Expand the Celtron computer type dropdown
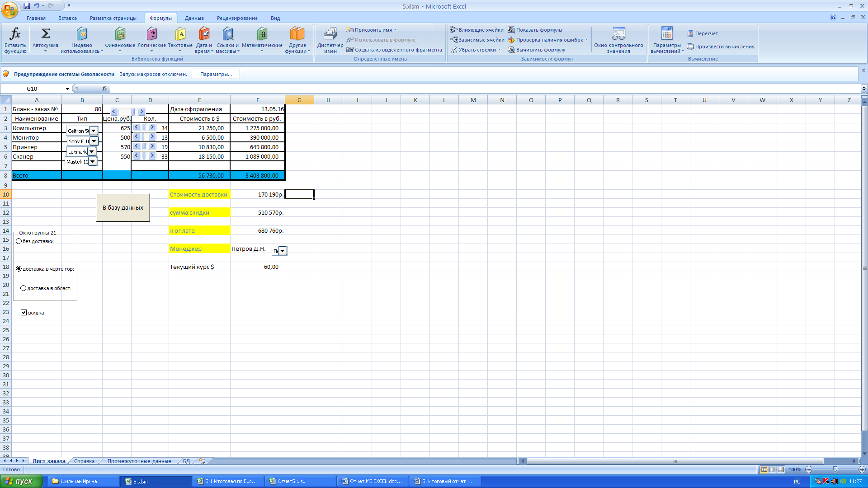868x488 pixels. tap(93, 131)
